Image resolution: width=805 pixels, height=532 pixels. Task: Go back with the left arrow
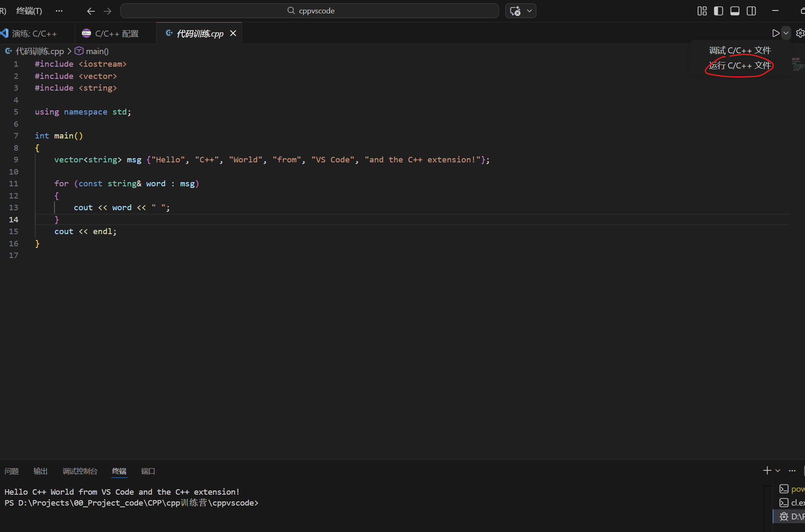[x=91, y=11]
